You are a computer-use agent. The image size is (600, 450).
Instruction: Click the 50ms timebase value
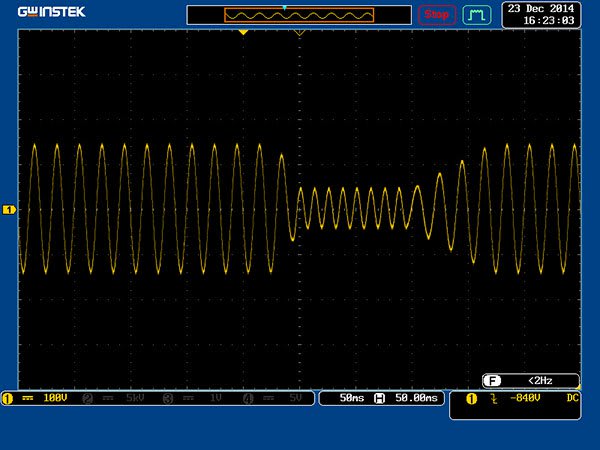352,398
